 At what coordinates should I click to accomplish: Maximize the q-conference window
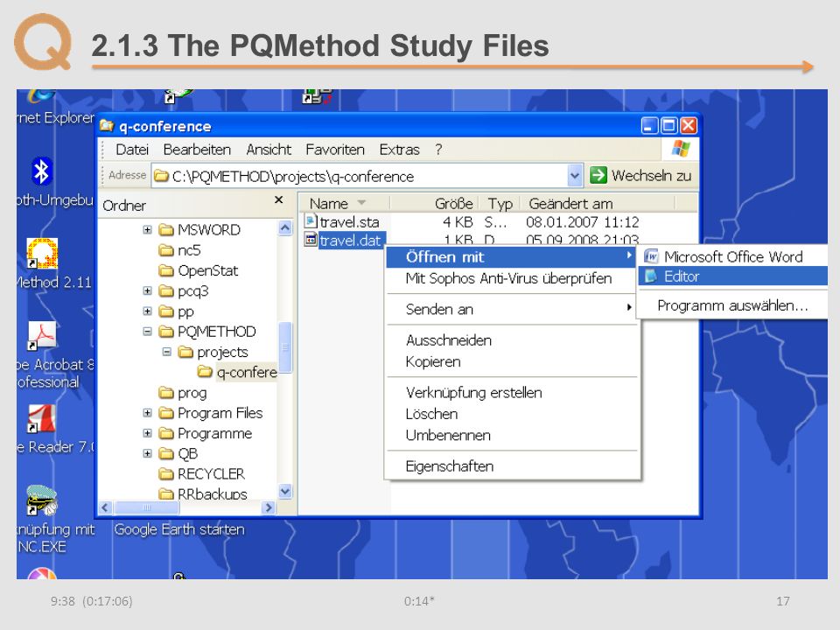(x=669, y=126)
